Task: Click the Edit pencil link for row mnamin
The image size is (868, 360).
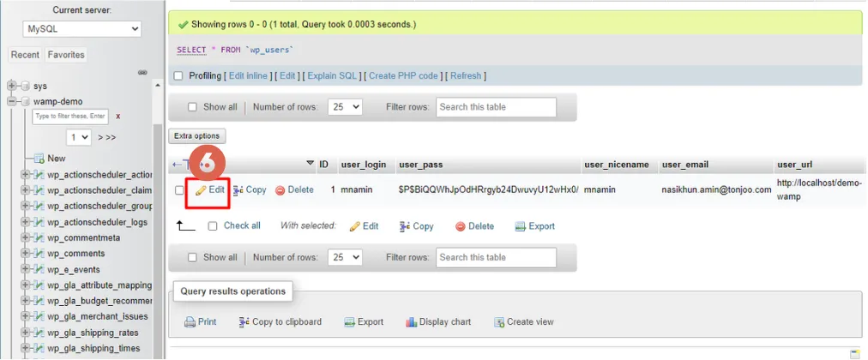Action: pos(210,189)
